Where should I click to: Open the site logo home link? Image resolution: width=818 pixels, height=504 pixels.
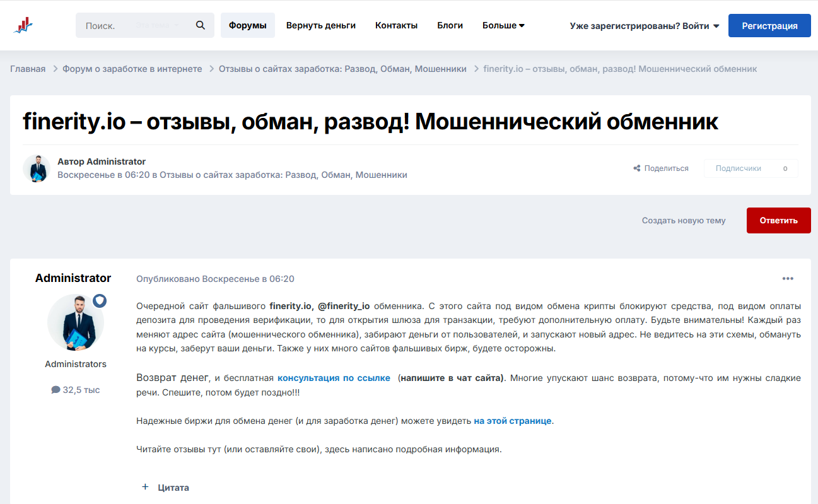[23, 25]
